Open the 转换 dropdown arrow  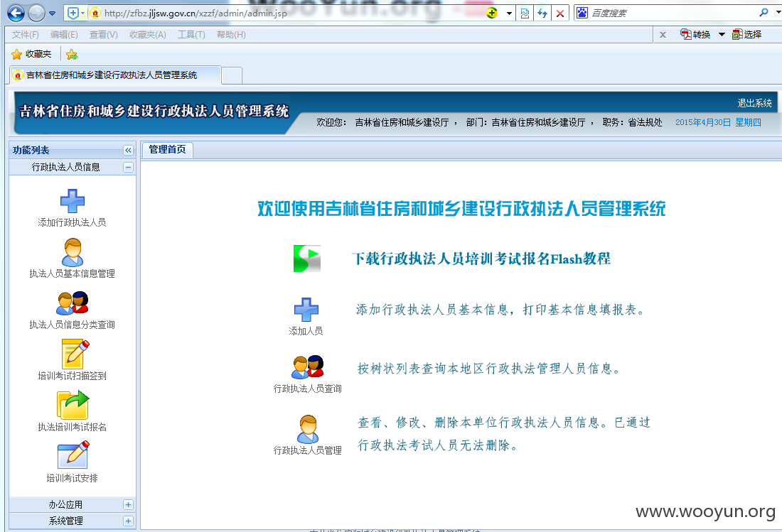(722, 34)
